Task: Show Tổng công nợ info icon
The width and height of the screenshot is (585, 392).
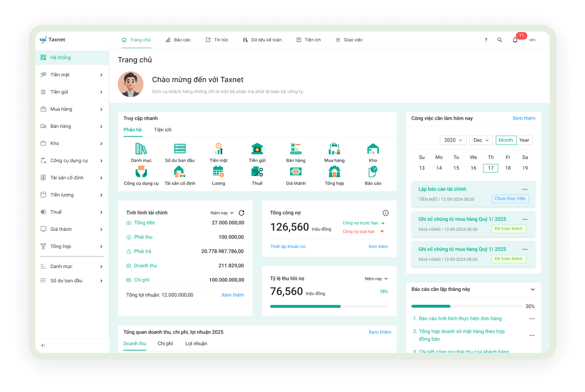Action: 386,213
